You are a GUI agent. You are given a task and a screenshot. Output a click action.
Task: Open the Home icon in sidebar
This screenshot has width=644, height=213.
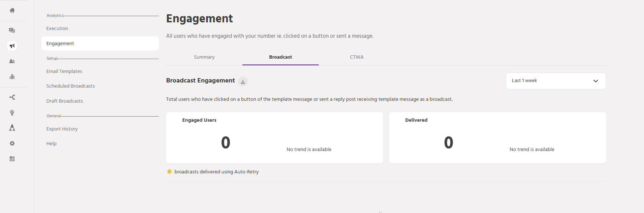pyautogui.click(x=12, y=10)
